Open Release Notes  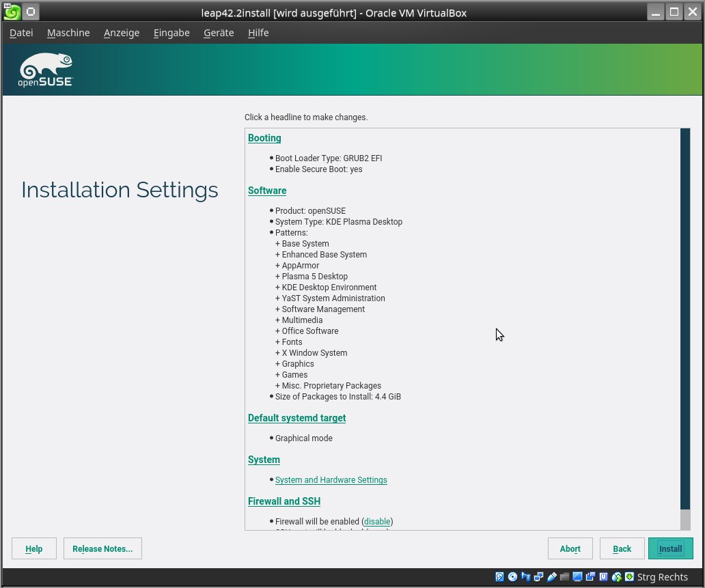tap(102, 548)
